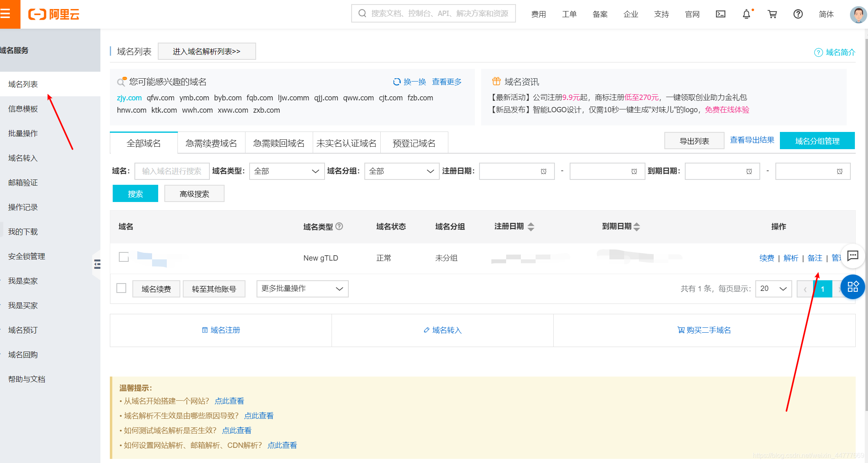Click the right-edge vertical scrollbar
This screenshot has height=463, width=868.
pos(866,225)
